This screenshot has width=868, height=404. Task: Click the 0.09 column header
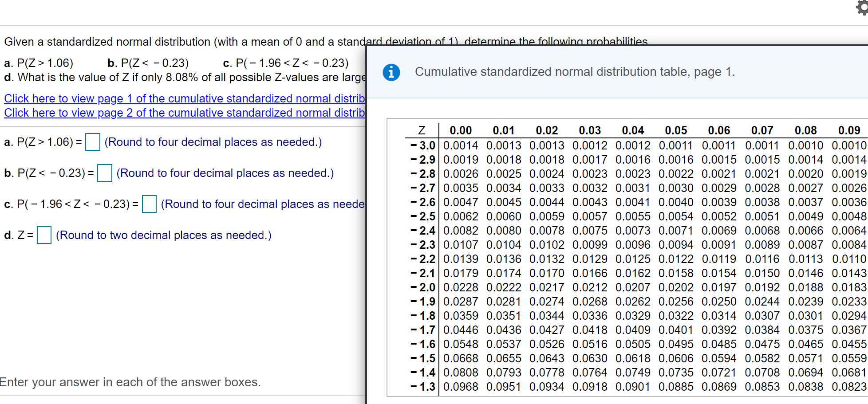coord(849,130)
